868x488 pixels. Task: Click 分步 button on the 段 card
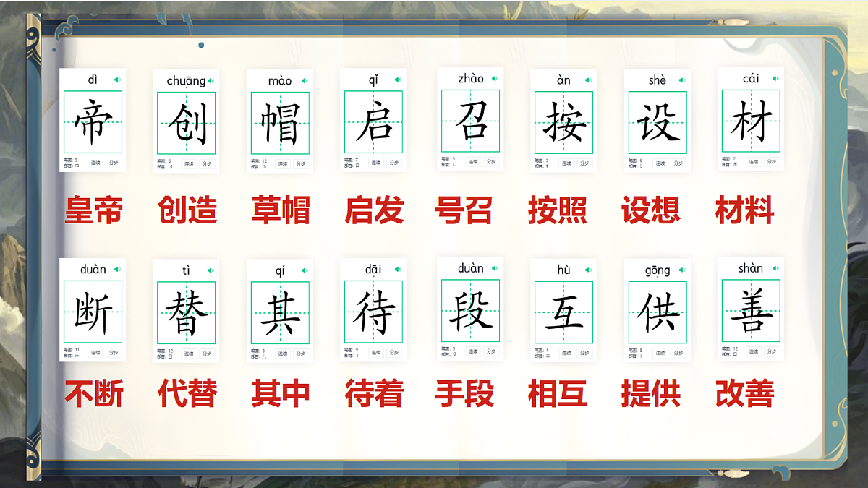[x=491, y=351]
